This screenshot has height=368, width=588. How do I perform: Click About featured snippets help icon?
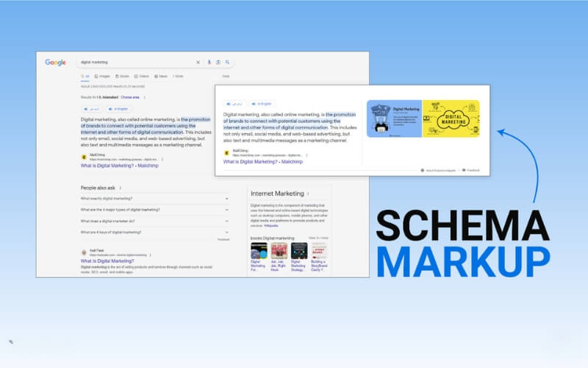click(422, 170)
